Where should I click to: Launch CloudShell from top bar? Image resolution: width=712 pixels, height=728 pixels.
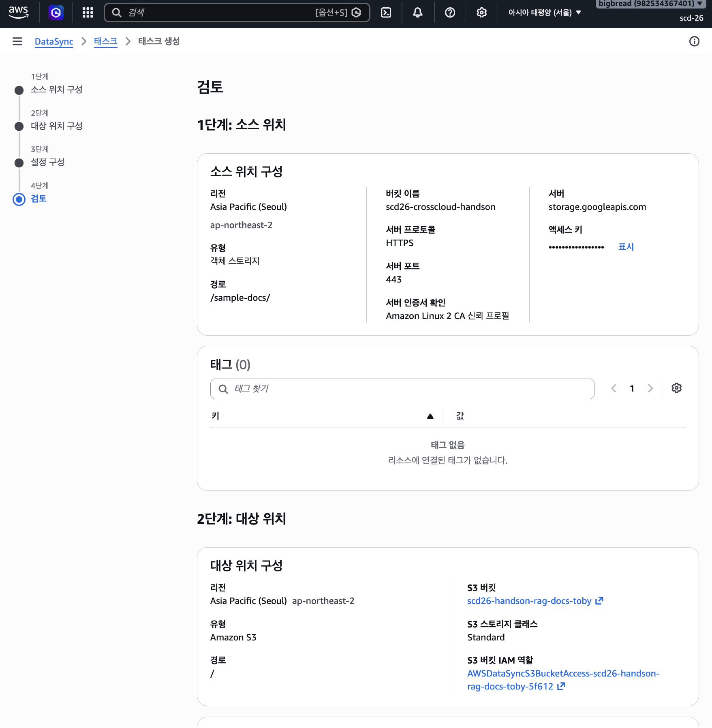(386, 13)
